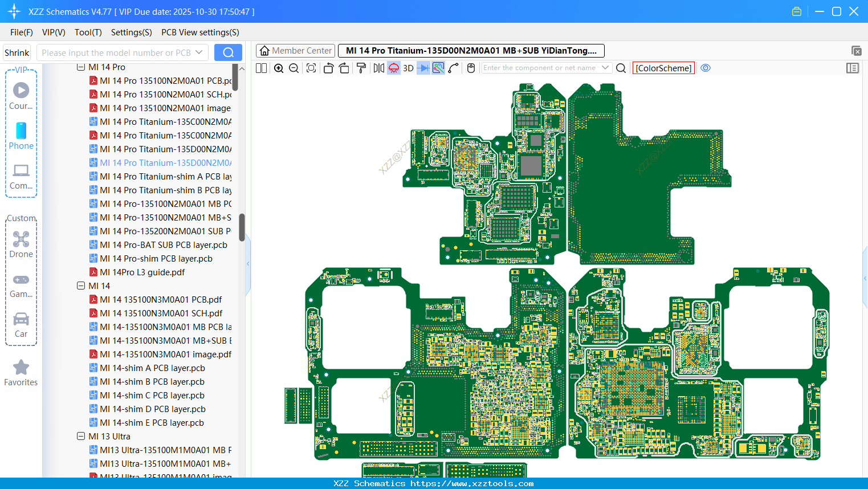This screenshot has width=868, height=489.
Task: Click the ColorScheme button
Action: (663, 68)
